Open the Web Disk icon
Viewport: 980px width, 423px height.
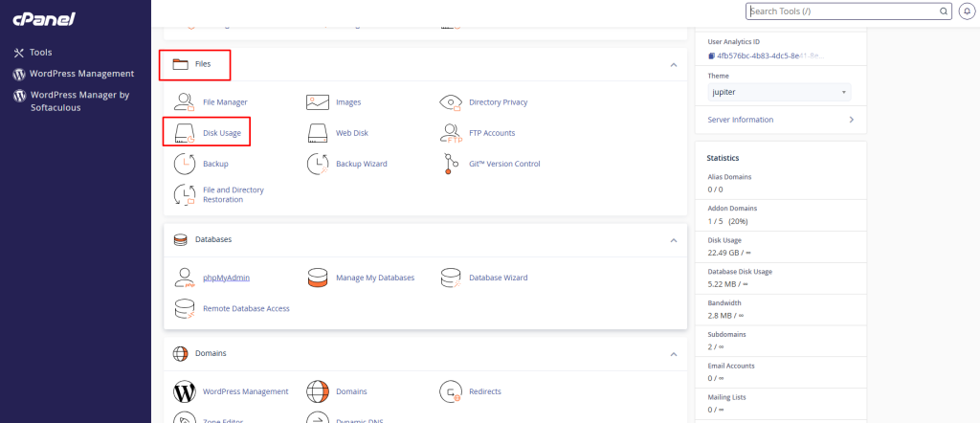coord(318,133)
